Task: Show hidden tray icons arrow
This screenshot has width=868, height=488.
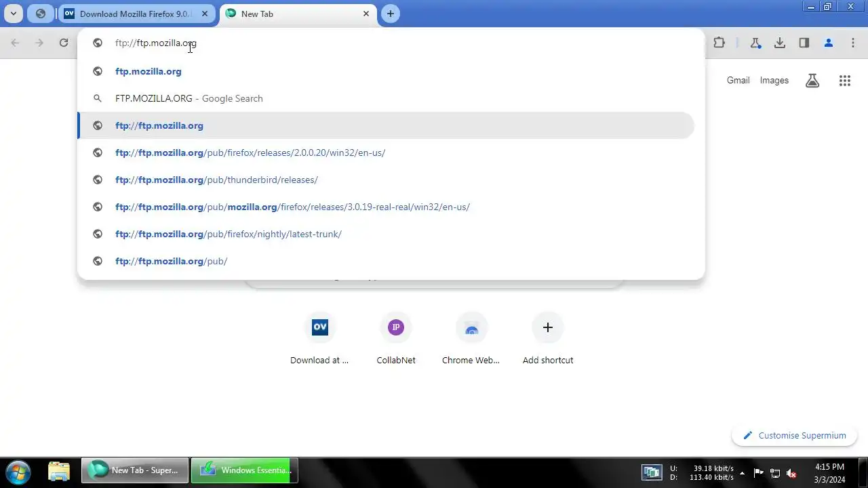Action: coord(742,473)
